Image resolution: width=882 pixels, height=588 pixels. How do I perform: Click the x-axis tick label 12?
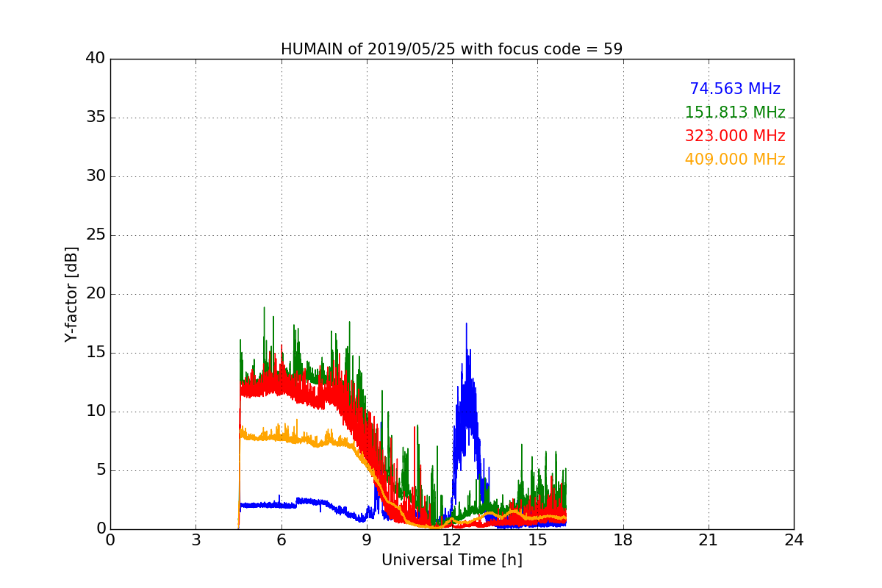click(x=452, y=539)
